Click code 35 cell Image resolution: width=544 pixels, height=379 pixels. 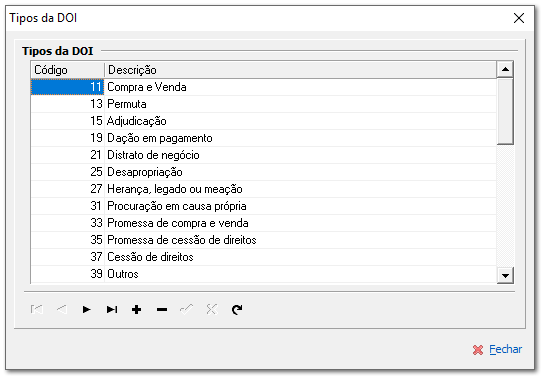[68, 240]
